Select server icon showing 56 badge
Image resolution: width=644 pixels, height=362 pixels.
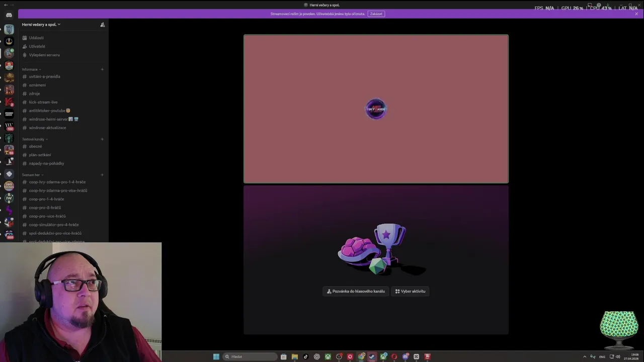[9, 150]
